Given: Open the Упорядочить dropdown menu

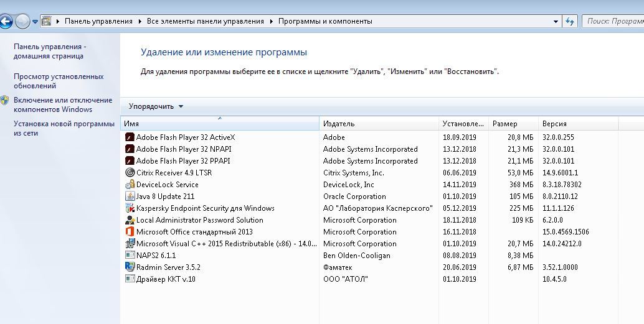Looking at the screenshot, I should pyautogui.click(x=156, y=106).
